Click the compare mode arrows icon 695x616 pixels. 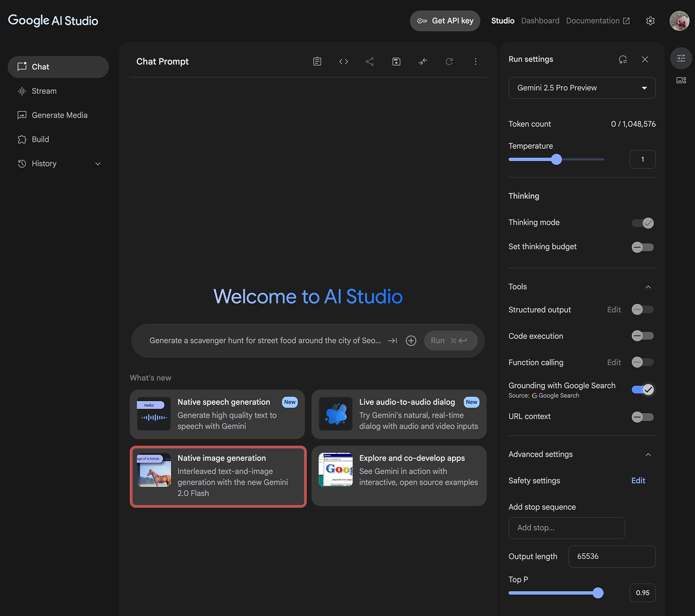(x=423, y=62)
